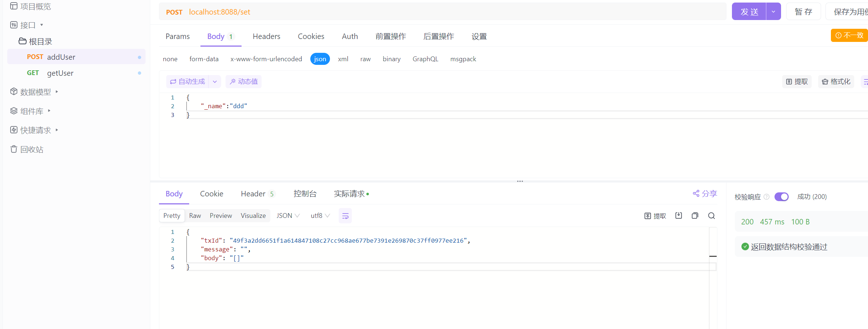This screenshot has height=329, width=868.
Task: Open the response Cookie tab
Action: 211,194
